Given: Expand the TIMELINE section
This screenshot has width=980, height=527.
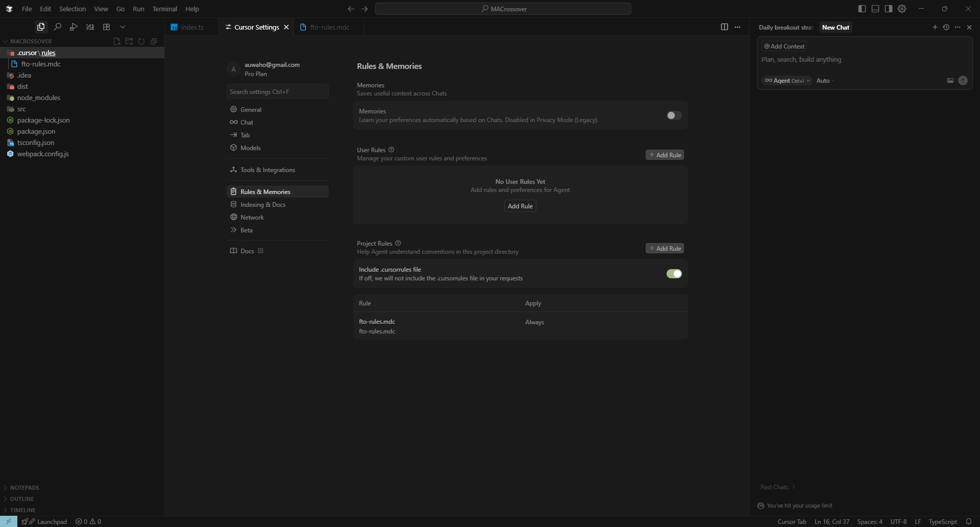Looking at the screenshot, I should pos(23,510).
